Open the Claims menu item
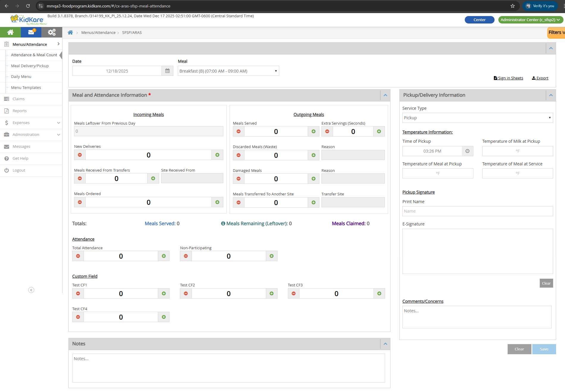This screenshot has height=392, width=565. pyautogui.click(x=18, y=99)
